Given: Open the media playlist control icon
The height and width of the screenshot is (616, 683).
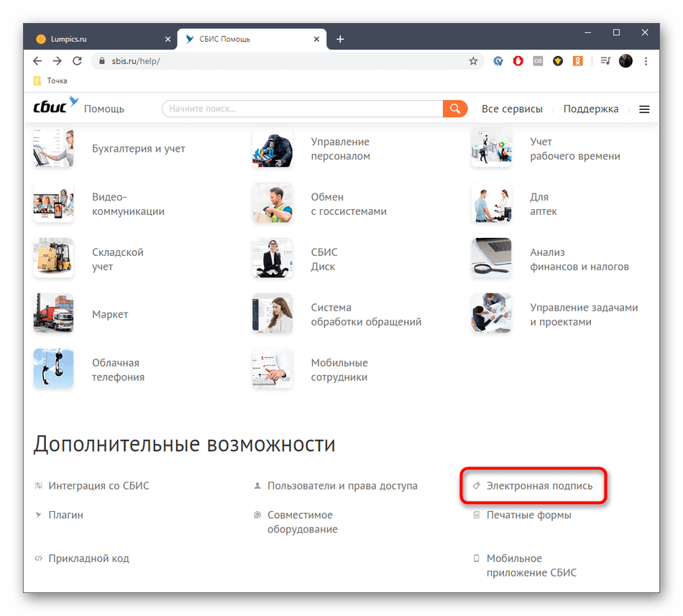Looking at the screenshot, I should pyautogui.click(x=605, y=61).
